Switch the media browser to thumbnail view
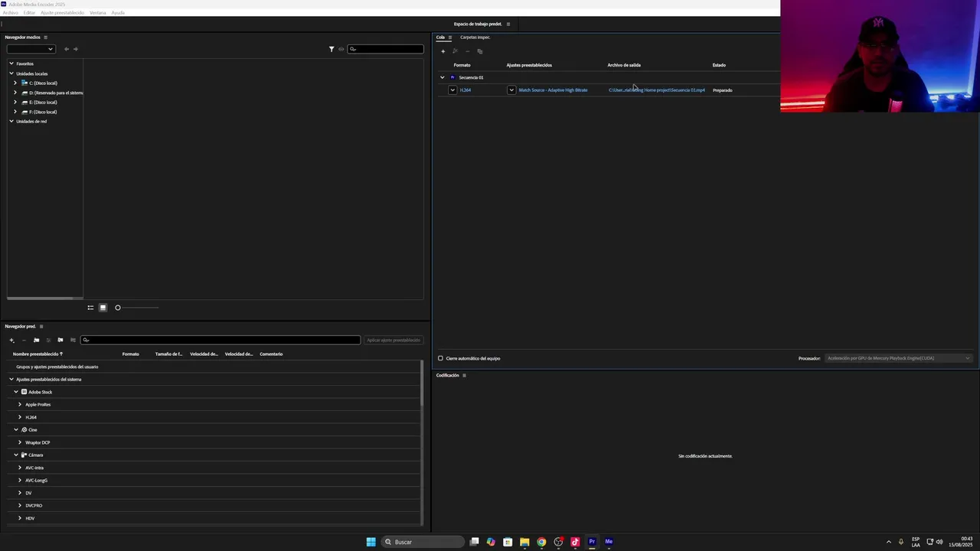Viewport: 980px width, 551px height. [x=103, y=308]
